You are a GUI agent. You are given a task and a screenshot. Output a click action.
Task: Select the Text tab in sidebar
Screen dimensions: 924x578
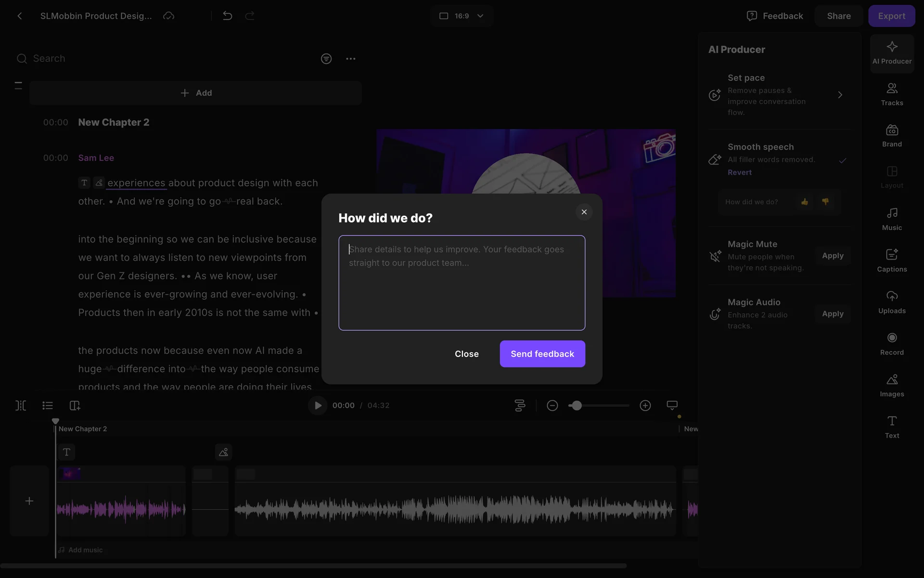(892, 427)
